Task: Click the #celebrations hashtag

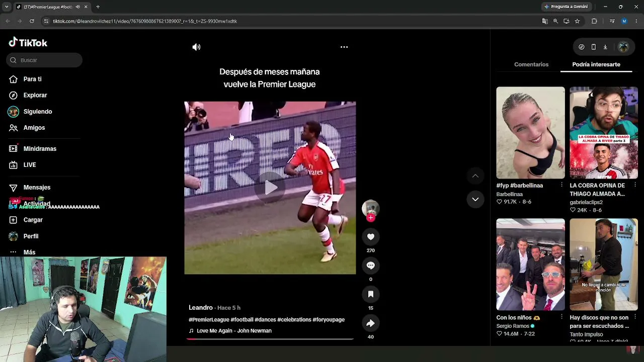Action: pyautogui.click(x=294, y=320)
